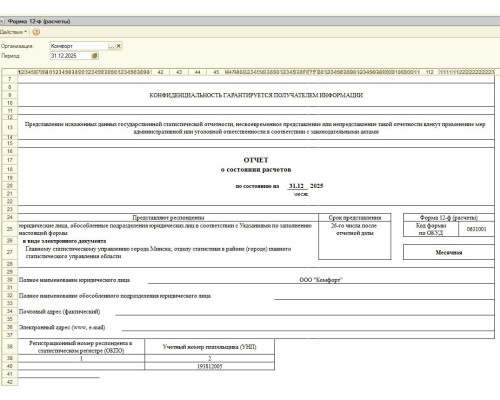Select row header 42
The width and height of the screenshot is (500, 400).
tap(10, 382)
